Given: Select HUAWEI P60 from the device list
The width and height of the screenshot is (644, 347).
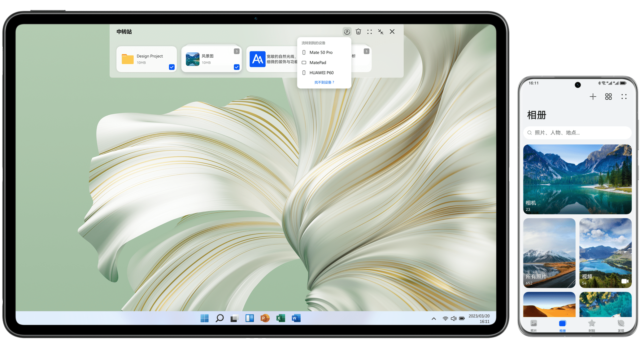Looking at the screenshot, I should pos(322,72).
